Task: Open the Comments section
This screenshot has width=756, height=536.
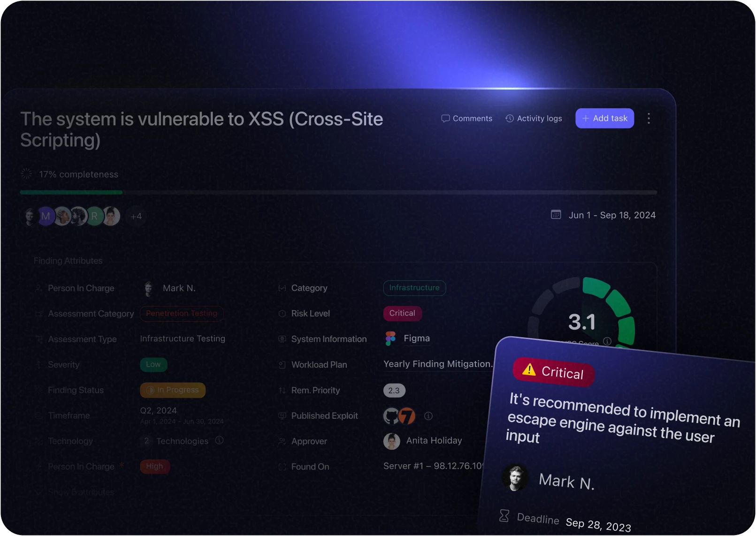Action: [466, 119]
